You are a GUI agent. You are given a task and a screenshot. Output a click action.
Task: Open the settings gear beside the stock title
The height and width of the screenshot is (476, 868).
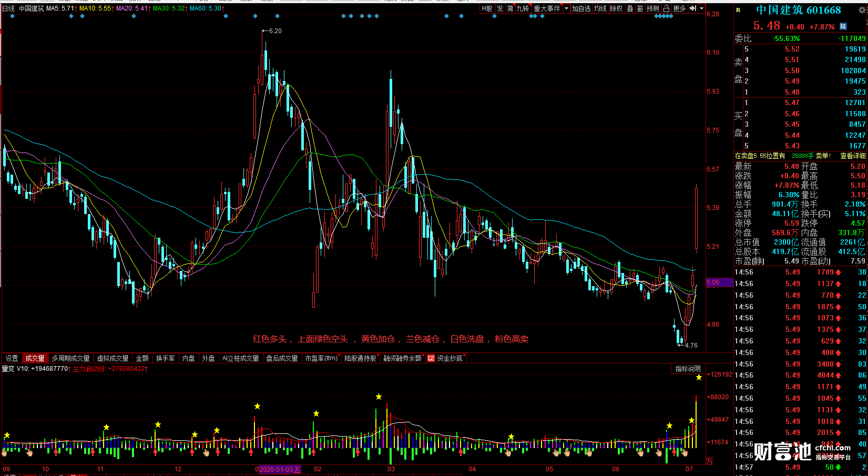click(861, 10)
